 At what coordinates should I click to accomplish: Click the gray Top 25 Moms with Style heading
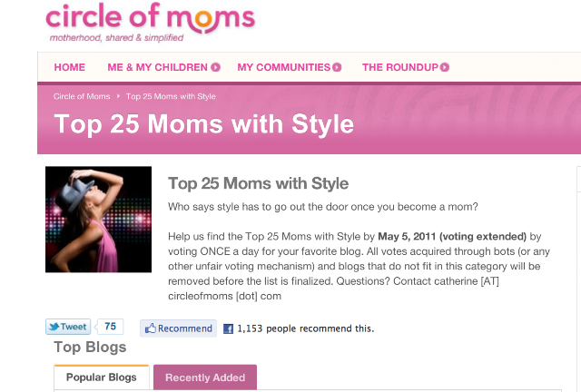point(259,183)
